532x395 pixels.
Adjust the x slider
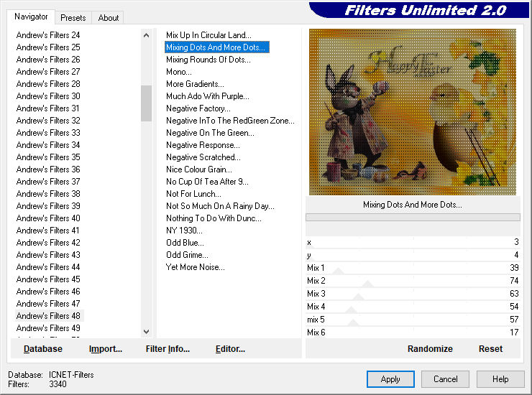[x=413, y=243]
